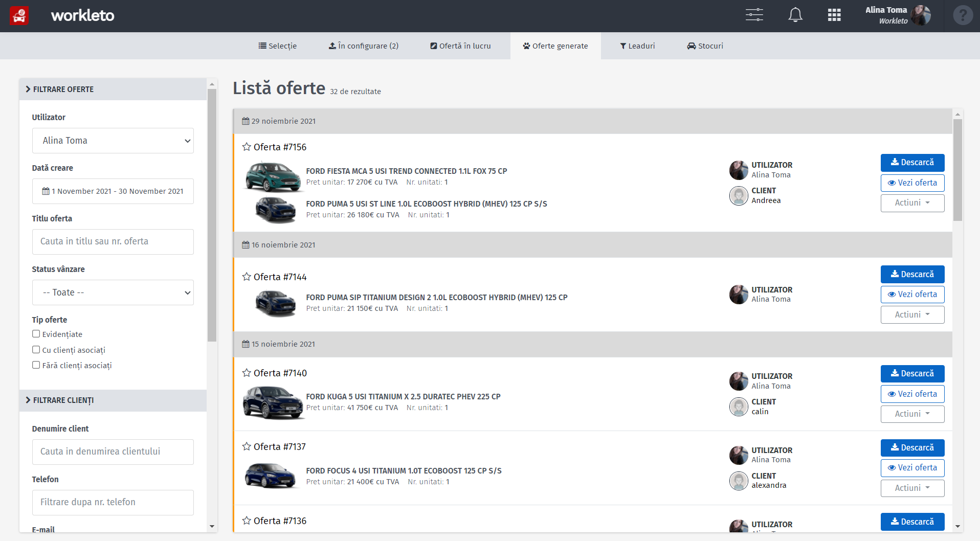Screen dimensions: 980x541
Task: Check Fără clienți asociați filter
Action: point(36,365)
